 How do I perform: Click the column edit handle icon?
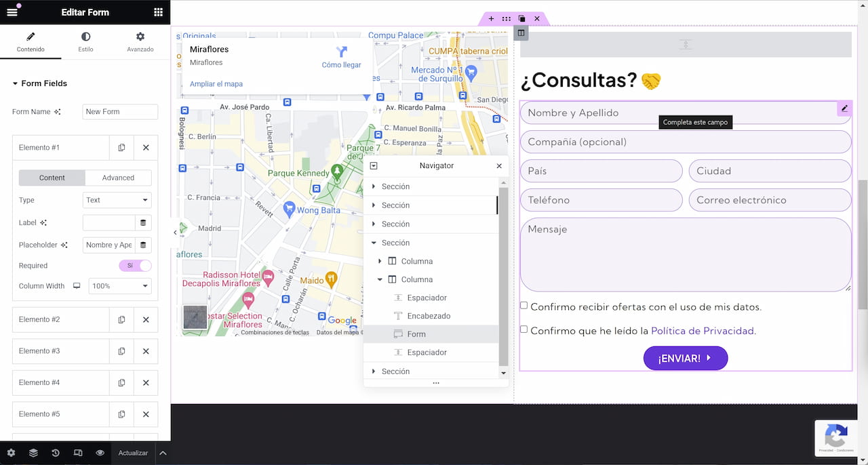coord(521,33)
